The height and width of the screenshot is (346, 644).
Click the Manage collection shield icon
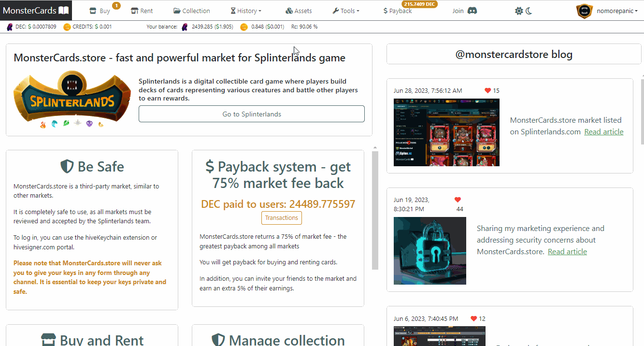click(218, 339)
